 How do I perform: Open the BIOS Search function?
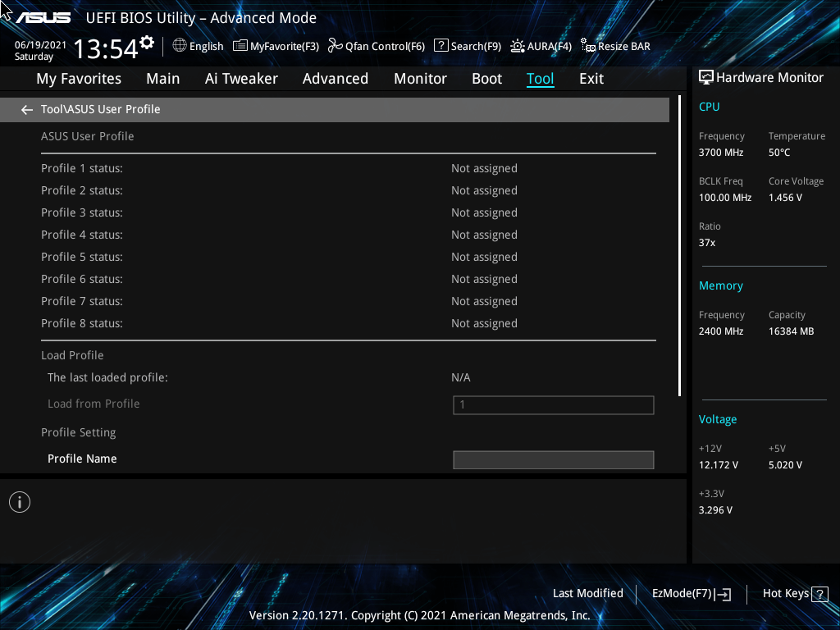click(467, 46)
